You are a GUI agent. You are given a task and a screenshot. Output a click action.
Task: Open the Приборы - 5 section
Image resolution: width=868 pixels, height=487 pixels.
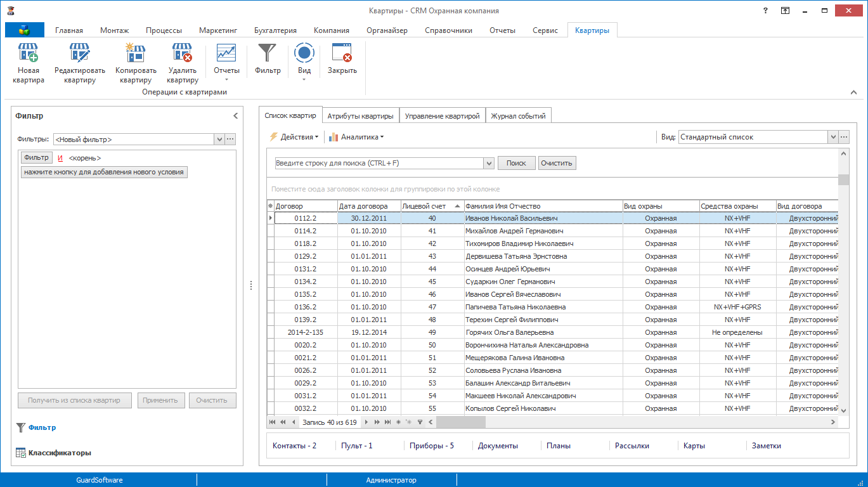click(x=432, y=446)
